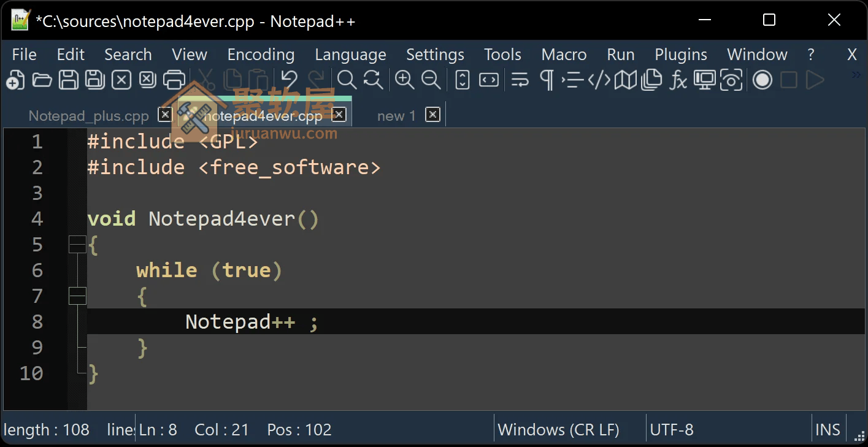868x447 pixels.
Task: Open Replace with the replace magnifier icon
Action: 371,80
